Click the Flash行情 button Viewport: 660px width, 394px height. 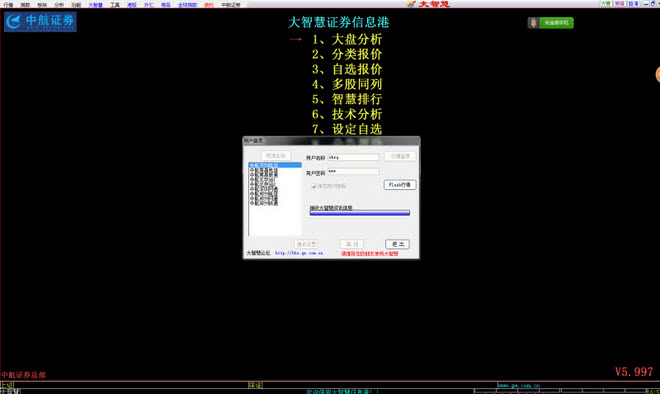point(400,185)
